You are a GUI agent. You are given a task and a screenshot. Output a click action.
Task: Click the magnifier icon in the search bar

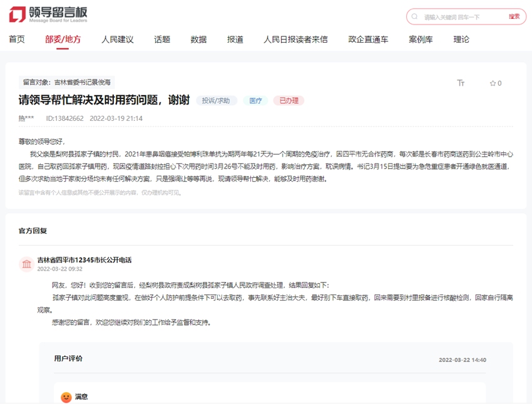pyautogui.click(x=416, y=16)
